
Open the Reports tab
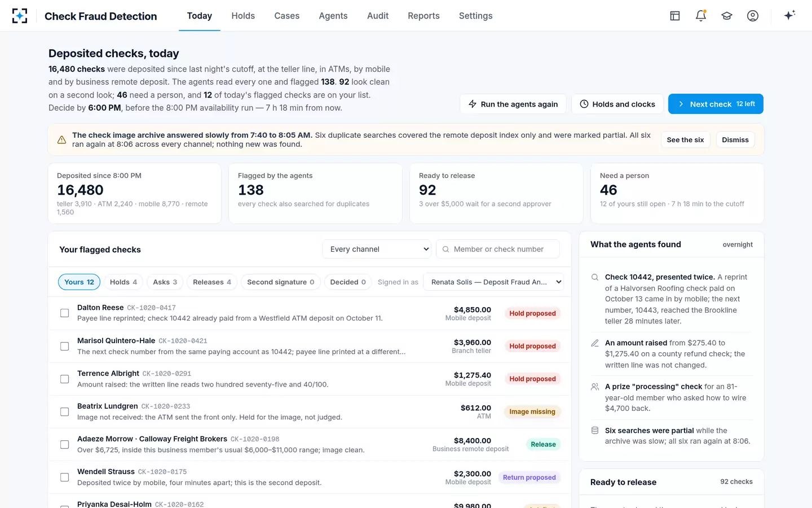click(423, 16)
